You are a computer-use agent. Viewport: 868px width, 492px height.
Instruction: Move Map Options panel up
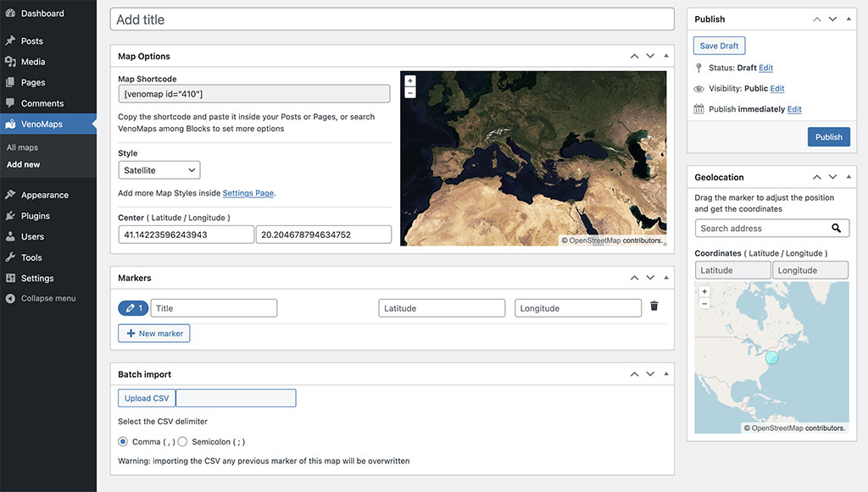634,56
